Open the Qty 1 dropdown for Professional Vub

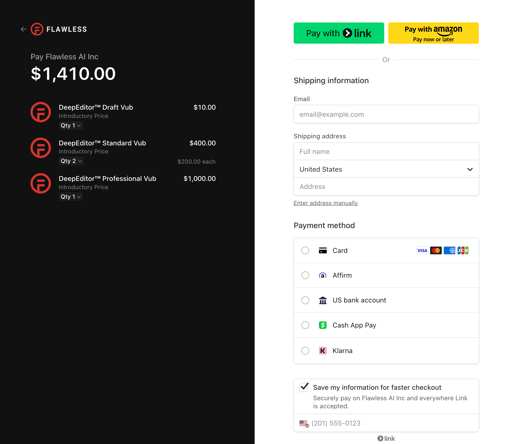click(71, 197)
